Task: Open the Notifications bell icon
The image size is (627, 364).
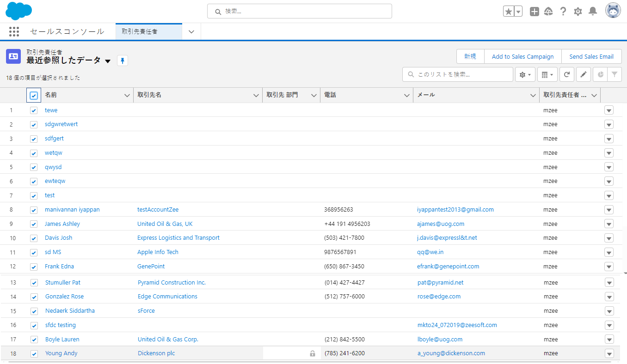Action: click(592, 12)
